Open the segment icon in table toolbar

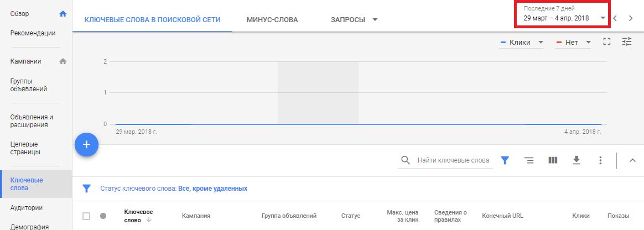529,160
